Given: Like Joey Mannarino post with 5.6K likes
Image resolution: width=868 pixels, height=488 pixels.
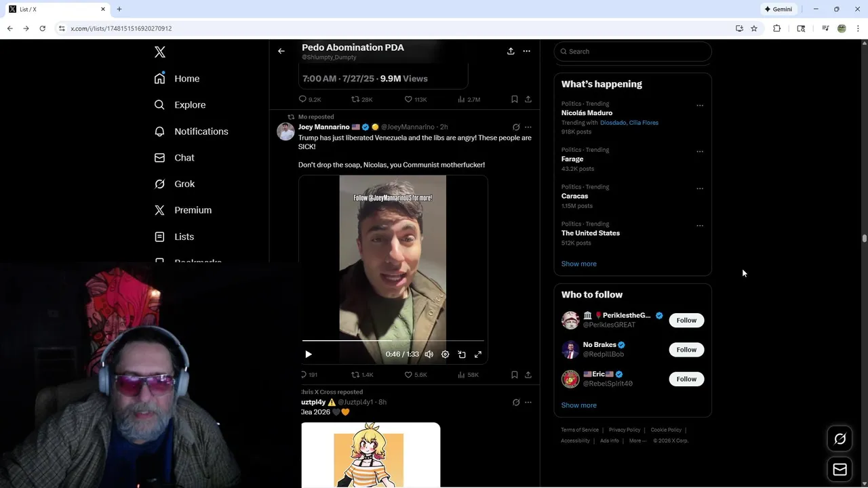Looking at the screenshot, I should click(416, 375).
